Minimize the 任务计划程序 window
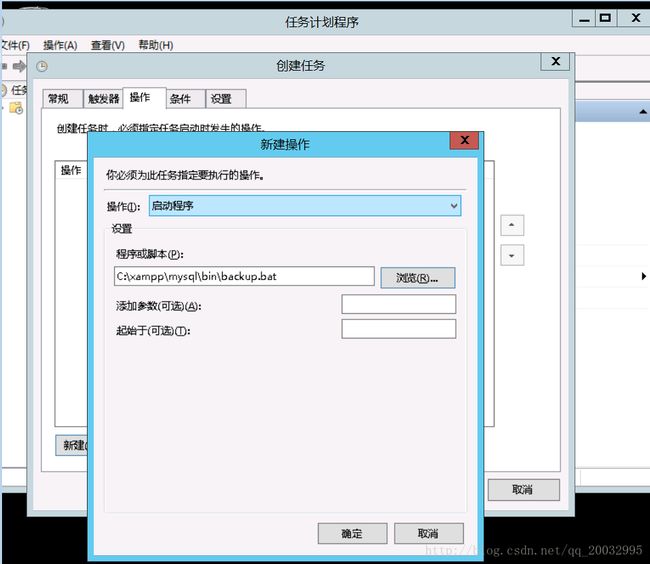Viewport: 650px width, 564px height. click(584, 18)
